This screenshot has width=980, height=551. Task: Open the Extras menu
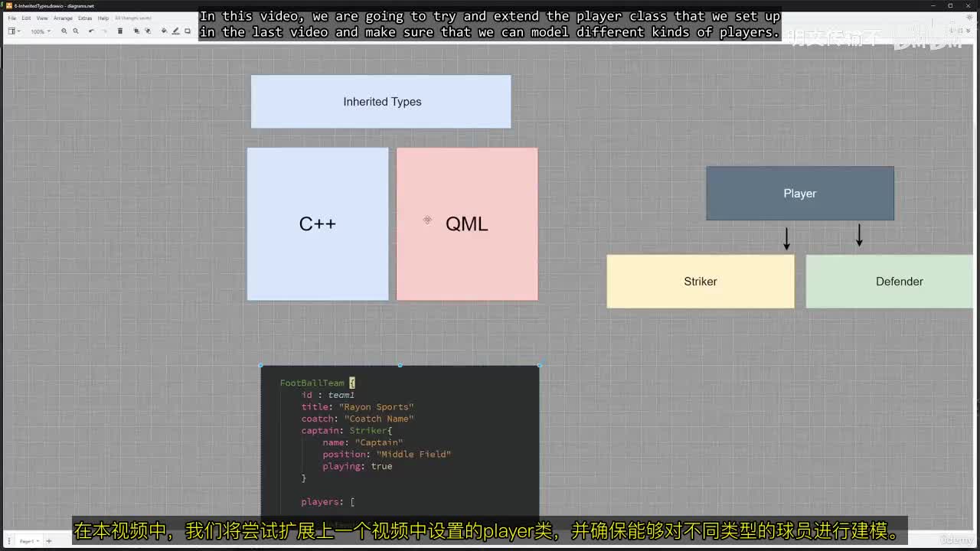click(85, 18)
